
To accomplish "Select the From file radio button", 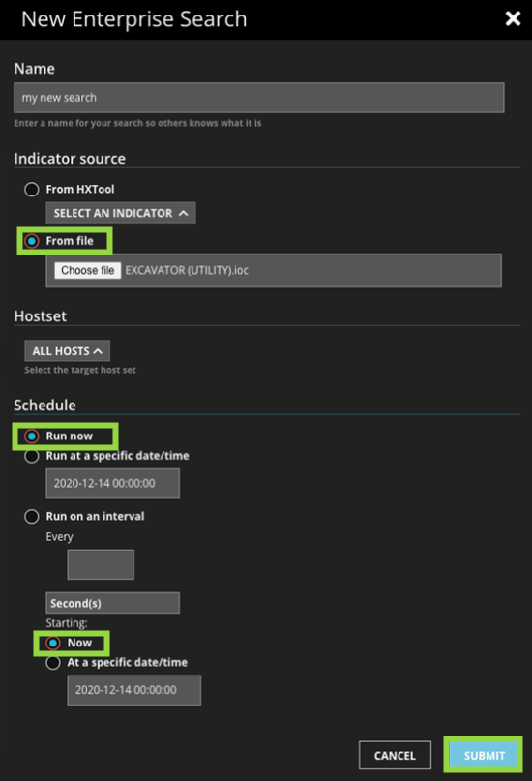I will 32,241.
